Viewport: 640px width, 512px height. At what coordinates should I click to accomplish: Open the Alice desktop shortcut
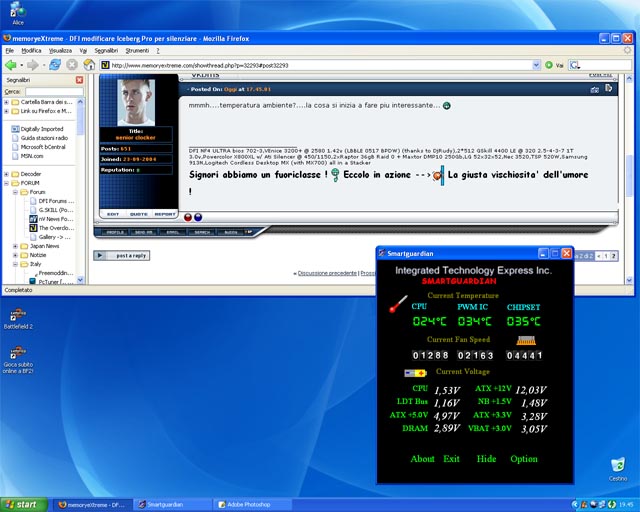[x=18, y=13]
